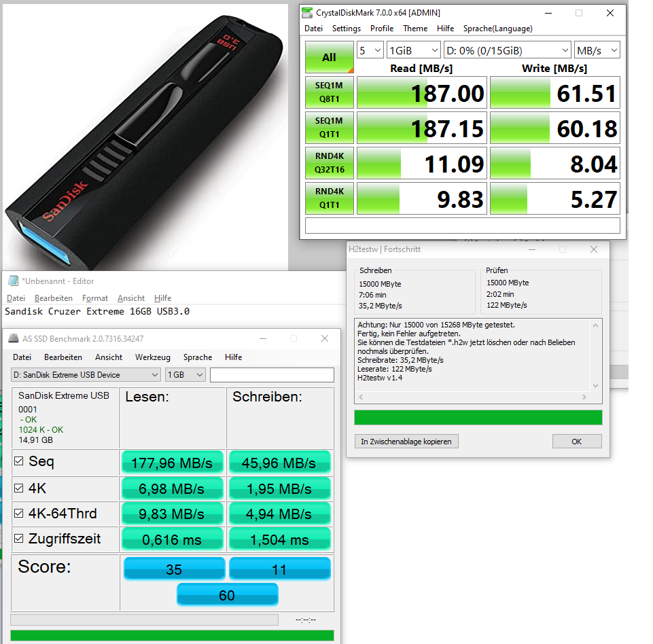Screen dimensions: 653x644
Task: Run the RND4K Q1T1 test
Action: point(330,198)
